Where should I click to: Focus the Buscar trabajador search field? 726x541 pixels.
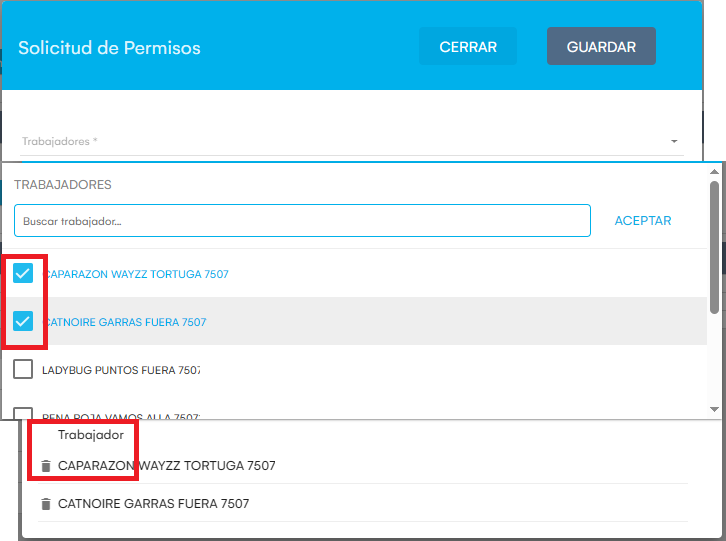(302, 221)
